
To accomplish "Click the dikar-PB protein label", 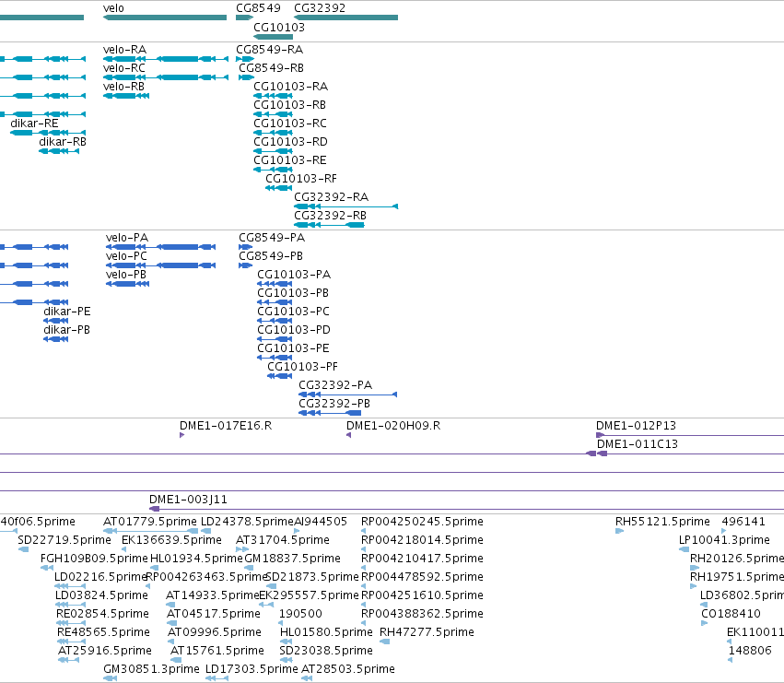I will pos(66,330).
